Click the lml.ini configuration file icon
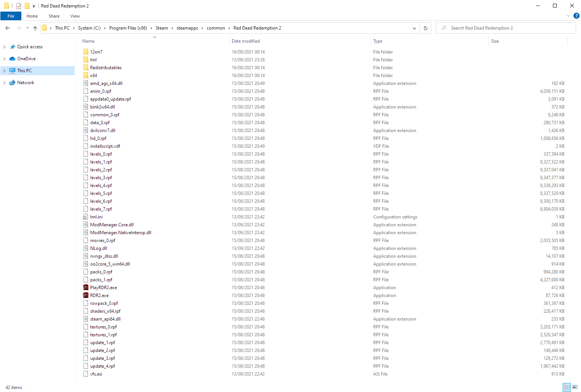 [86, 217]
